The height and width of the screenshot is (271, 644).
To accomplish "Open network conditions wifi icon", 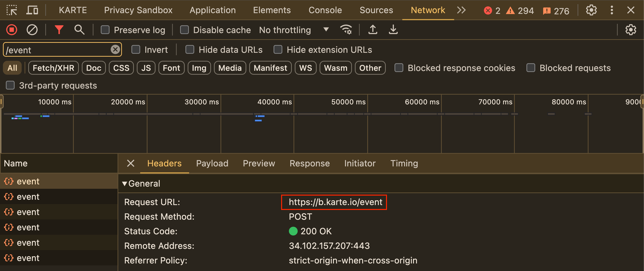I will click(346, 30).
